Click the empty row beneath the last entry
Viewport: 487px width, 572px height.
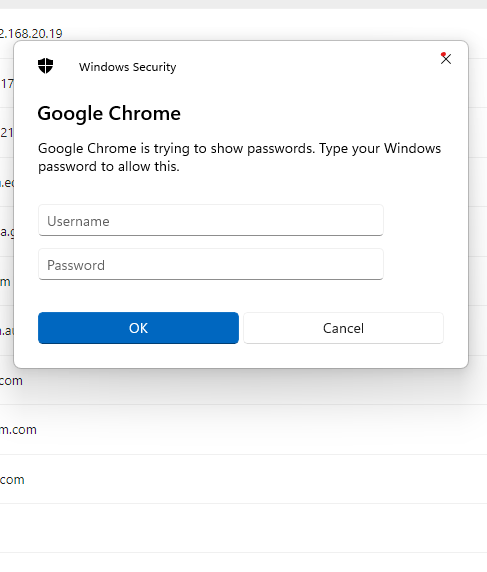point(243,528)
